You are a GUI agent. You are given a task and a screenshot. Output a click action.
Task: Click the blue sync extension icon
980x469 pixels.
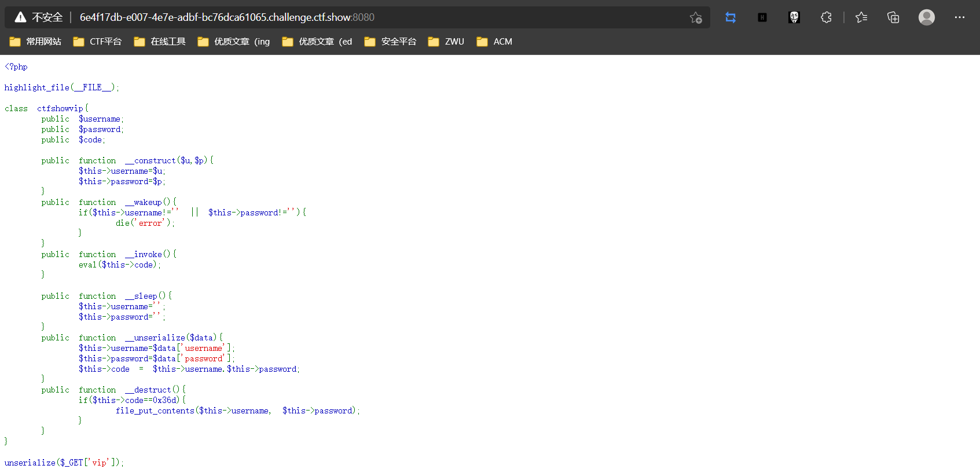click(x=731, y=18)
